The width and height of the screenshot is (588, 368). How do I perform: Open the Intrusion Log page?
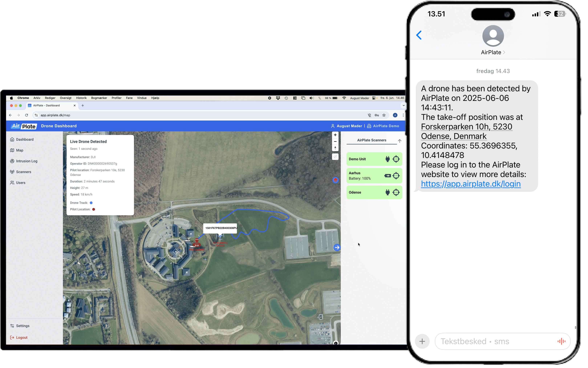coord(27,161)
